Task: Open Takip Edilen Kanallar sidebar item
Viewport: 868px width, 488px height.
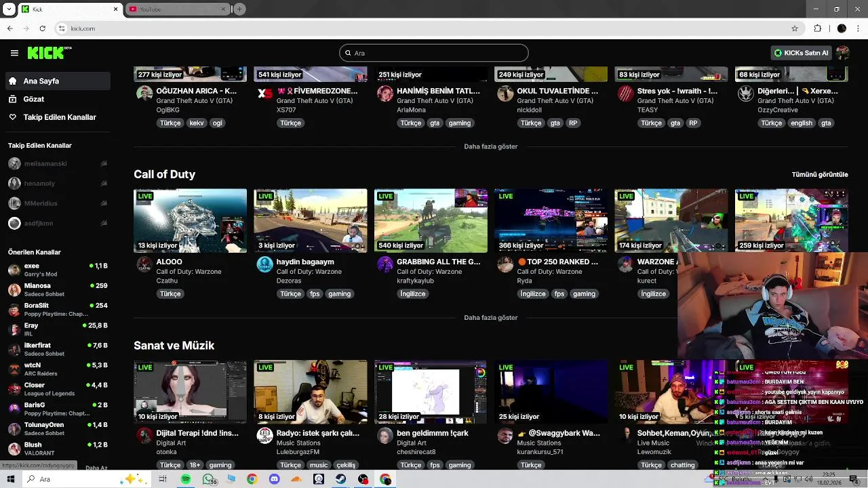Action: point(58,117)
